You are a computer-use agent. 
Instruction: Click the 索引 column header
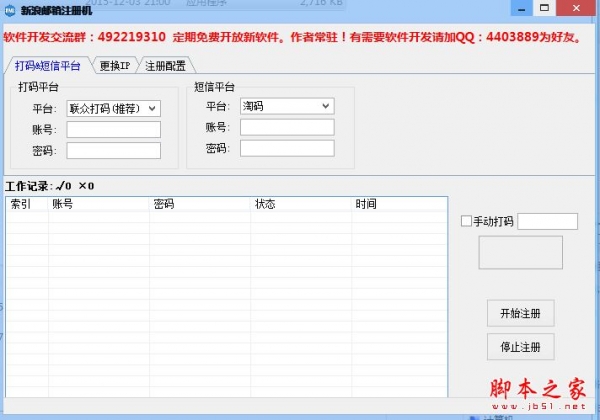point(27,204)
